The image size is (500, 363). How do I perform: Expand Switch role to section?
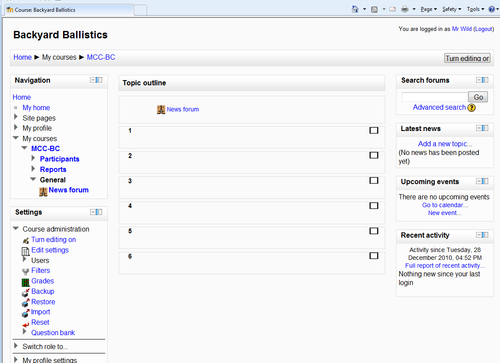point(16,346)
